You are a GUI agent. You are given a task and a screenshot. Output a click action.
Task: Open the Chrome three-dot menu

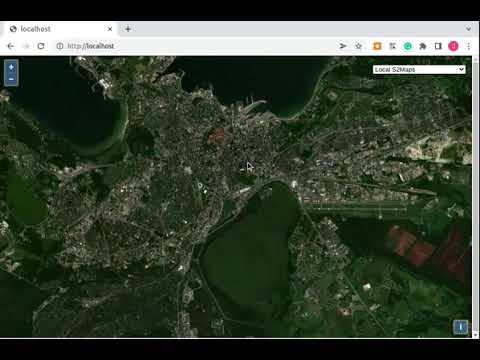(469, 46)
